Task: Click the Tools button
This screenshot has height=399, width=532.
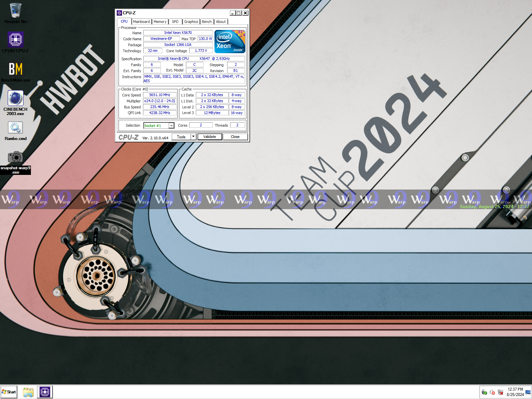Action: [x=181, y=137]
